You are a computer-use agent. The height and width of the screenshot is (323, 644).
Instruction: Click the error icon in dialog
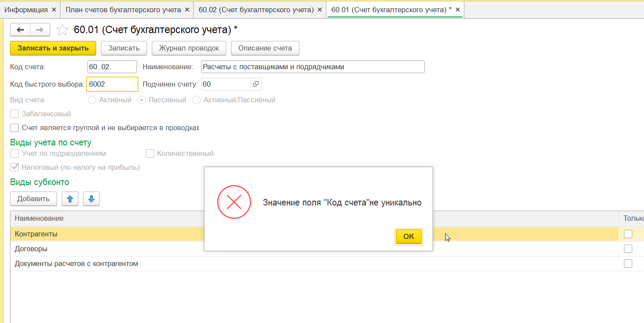point(234,202)
